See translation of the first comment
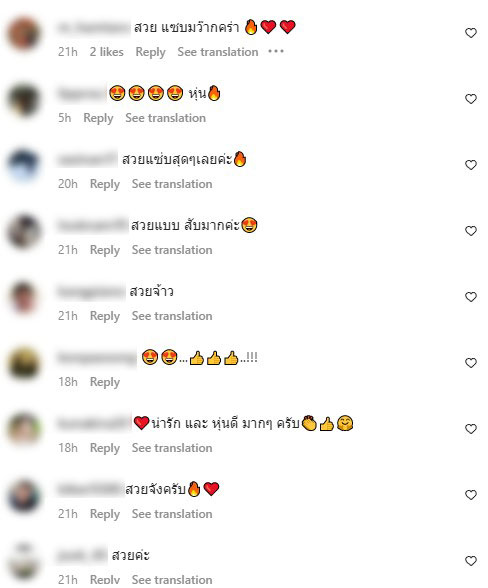This screenshot has width=488, height=588. click(218, 52)
